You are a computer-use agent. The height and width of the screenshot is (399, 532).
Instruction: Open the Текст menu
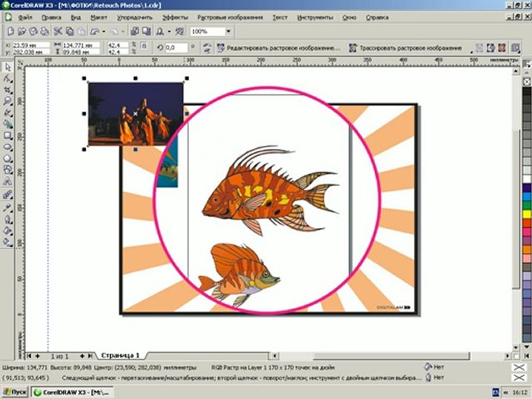tap(280, 17)
